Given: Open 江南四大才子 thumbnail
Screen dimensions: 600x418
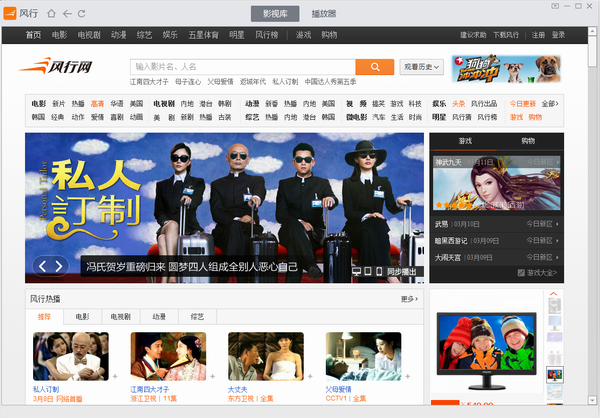Looking at the screenshot, I should [168, 356].
